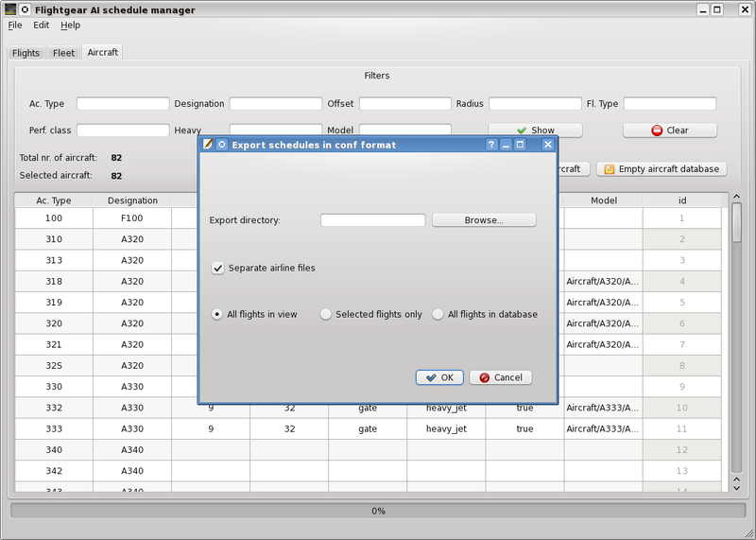756x540 pixels.
Task: Open the Help menu
Action: 70,26
